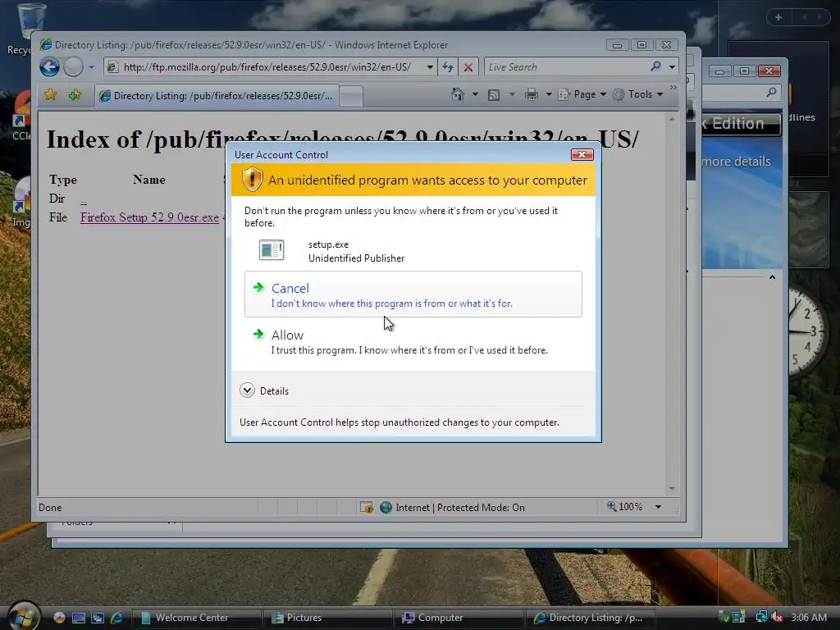Open the Page menu
This screenshot has width=840, height=630.
click(x=582, y=94)
